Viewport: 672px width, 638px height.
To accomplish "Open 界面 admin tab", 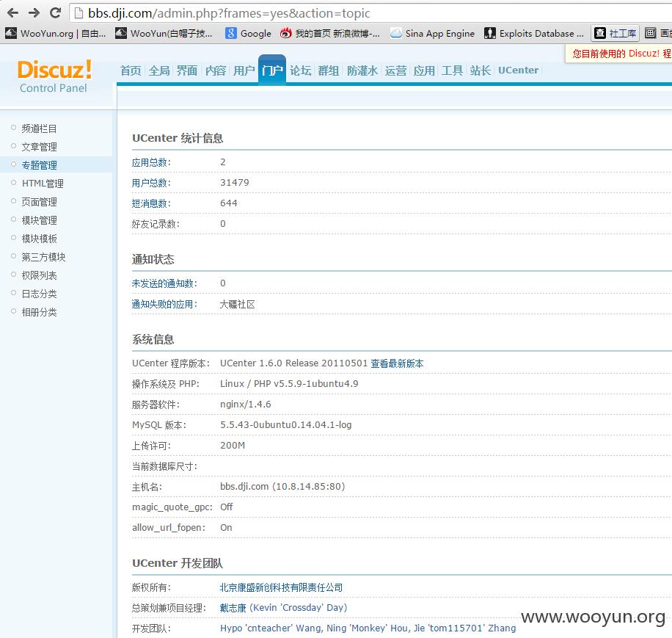I will [187, 70].
